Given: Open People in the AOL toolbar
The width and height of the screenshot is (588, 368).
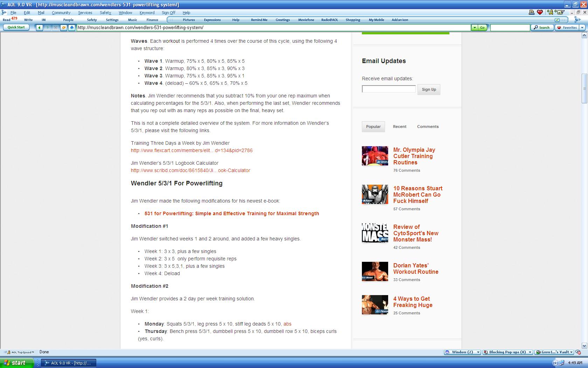Looking at the screenshot, I should [68, 20].
